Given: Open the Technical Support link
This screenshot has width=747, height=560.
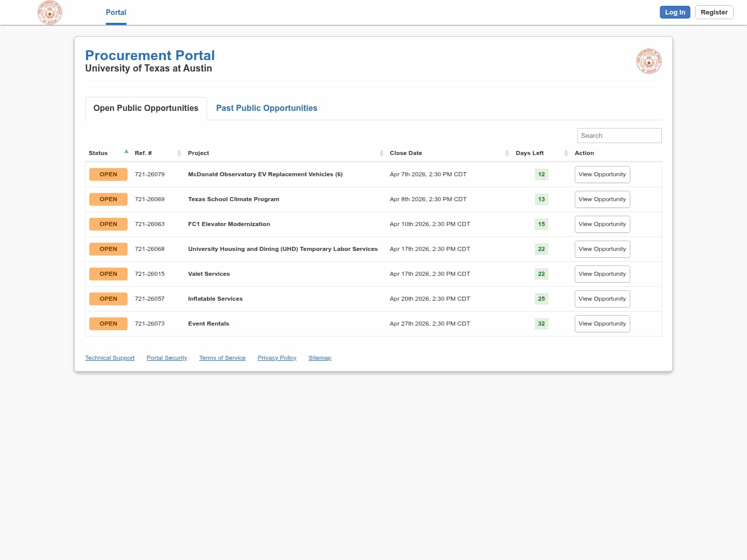Looking at the screenshot, I should point(109,358).
